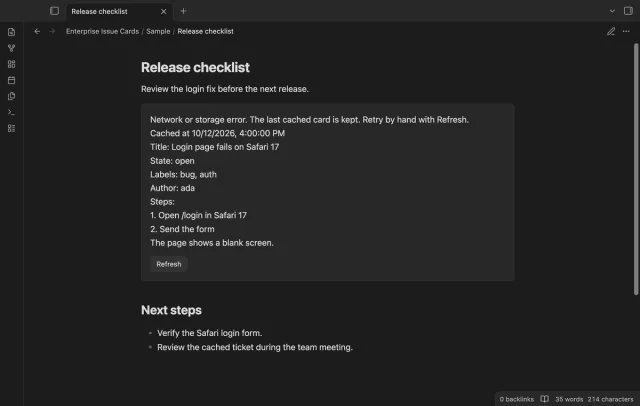This screenshot has width=640, height=406.
Task: Open the canvas grid icon in ribbon
Action: click(11, 64)
